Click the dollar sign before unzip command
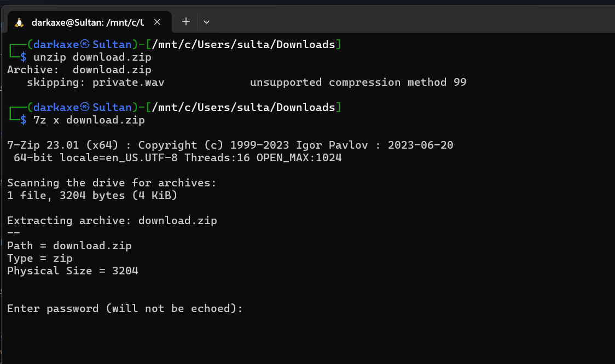Screen dimensions: 615x364 [23, 57]
